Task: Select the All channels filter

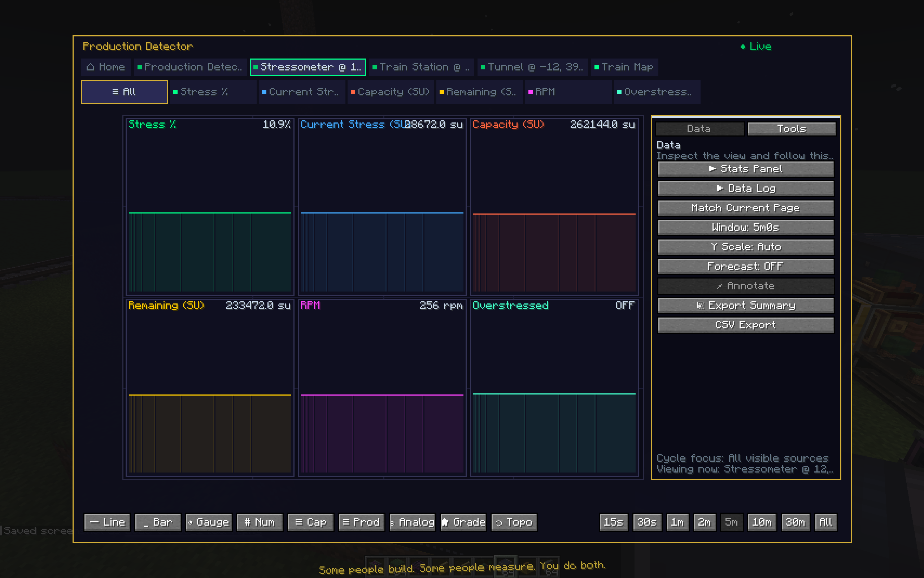Action: (x=124, y=92)
